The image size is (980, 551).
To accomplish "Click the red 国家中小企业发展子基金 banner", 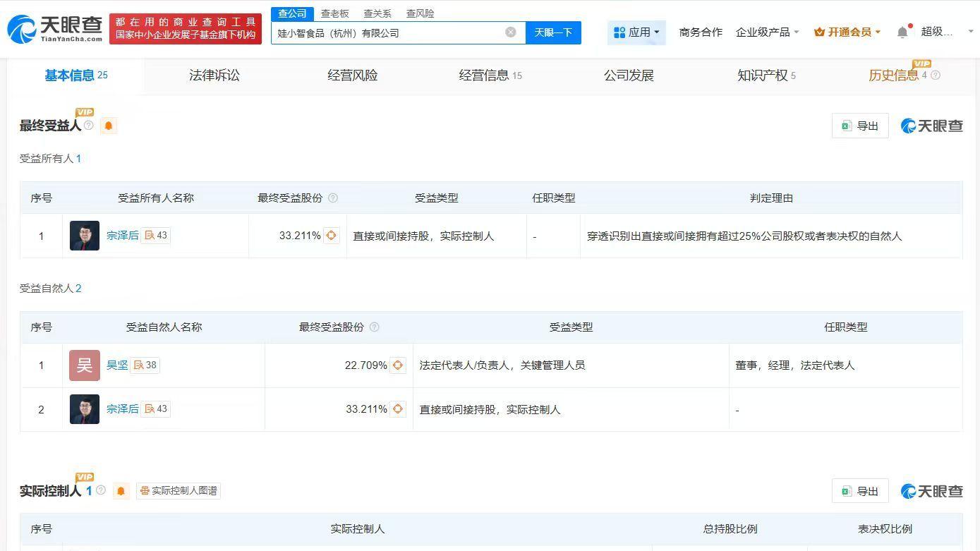I will pos(186,29).
